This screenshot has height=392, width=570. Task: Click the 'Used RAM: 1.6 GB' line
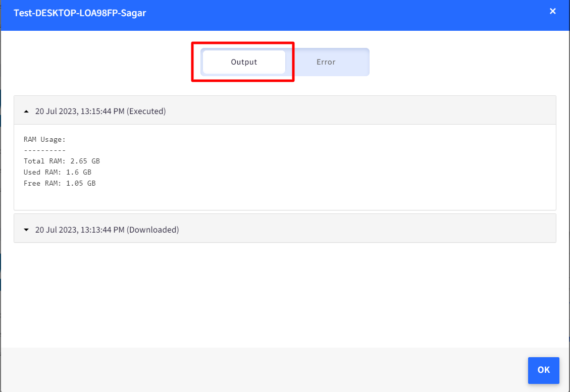(58, 172)
